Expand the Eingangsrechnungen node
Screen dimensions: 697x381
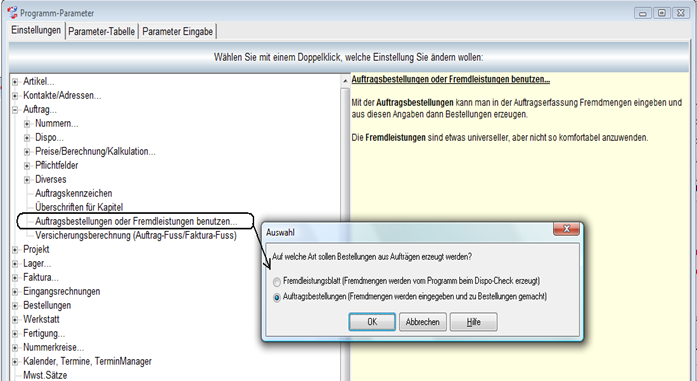[x=15, y=292]
